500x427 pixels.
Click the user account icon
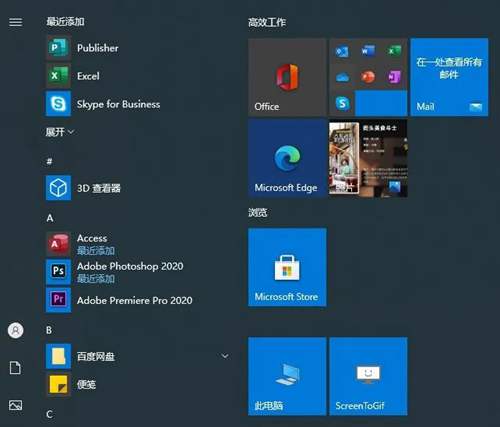16,330
